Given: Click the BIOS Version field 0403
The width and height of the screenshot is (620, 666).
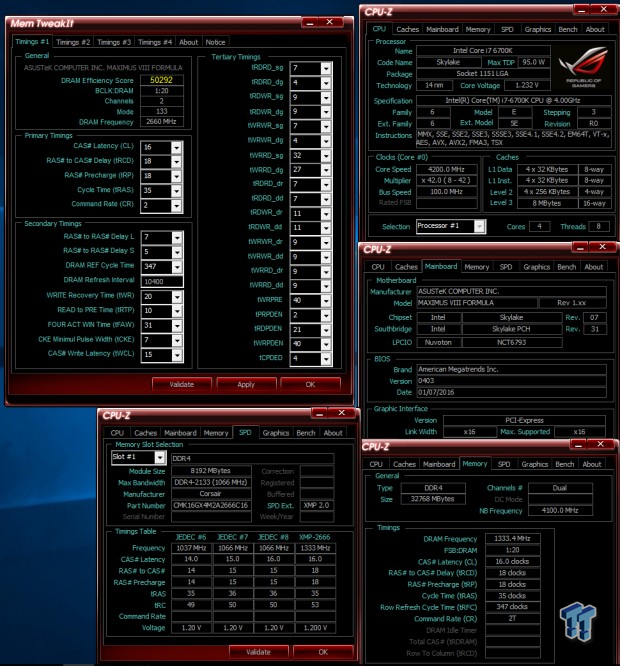Looking at the screenshot, I should pyautogui.click(x=511, y=381).
